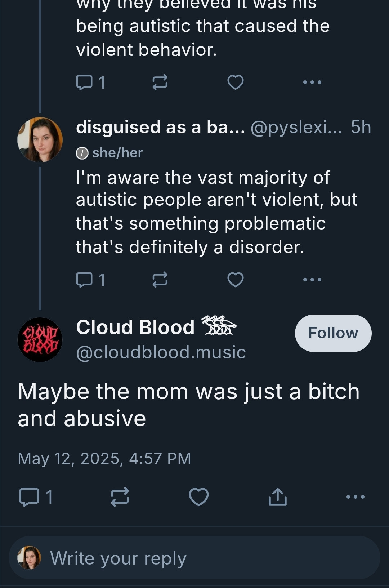
Task: Open replies on the she/her post
Action: (90, 280)
